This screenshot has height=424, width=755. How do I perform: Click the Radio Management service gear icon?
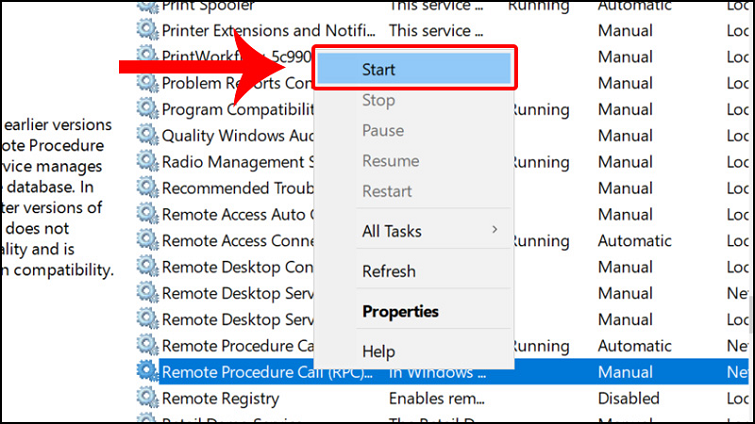[147, 161]
